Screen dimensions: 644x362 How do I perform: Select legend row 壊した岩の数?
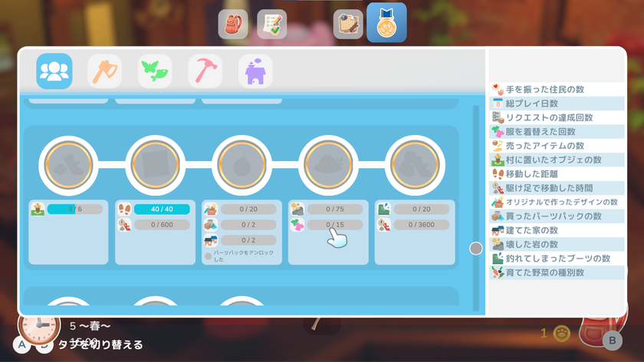tap(557, 244)
